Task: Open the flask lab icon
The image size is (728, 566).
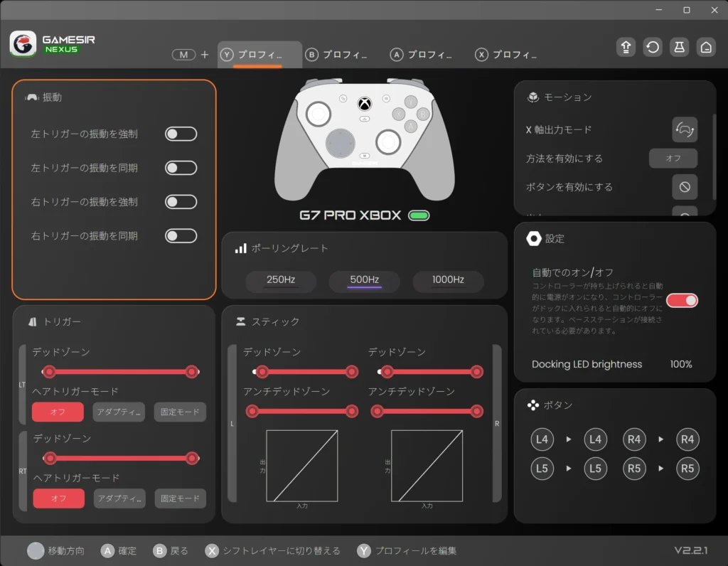Action: 679,47
